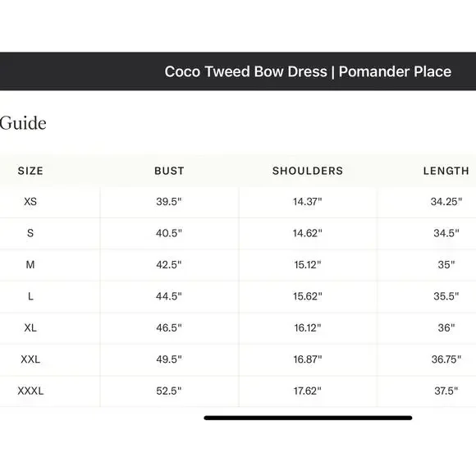Image resolution: width=476 pixels, height=476 pixels.
Task: Select the SHOULDERS column header
Action: point(308,171)
